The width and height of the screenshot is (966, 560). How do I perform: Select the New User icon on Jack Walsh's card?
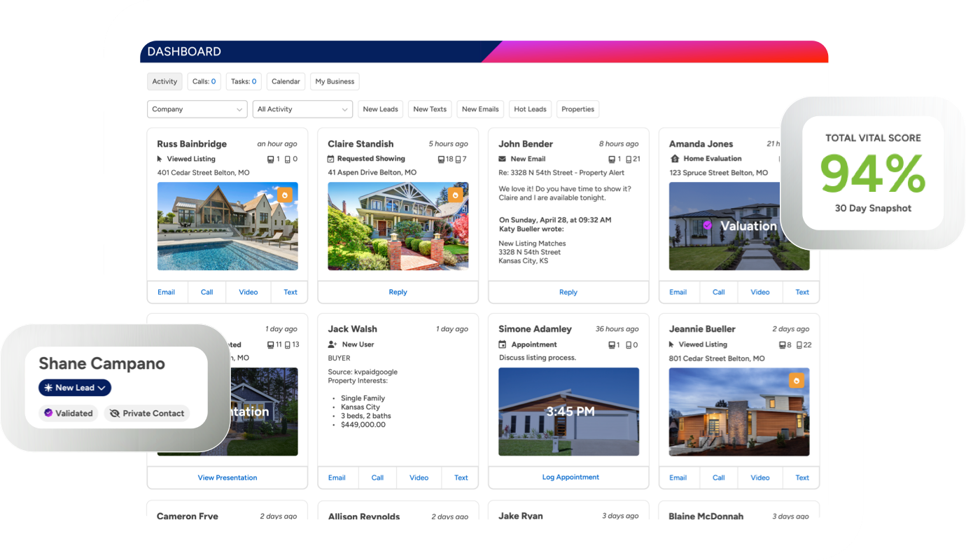332,344
